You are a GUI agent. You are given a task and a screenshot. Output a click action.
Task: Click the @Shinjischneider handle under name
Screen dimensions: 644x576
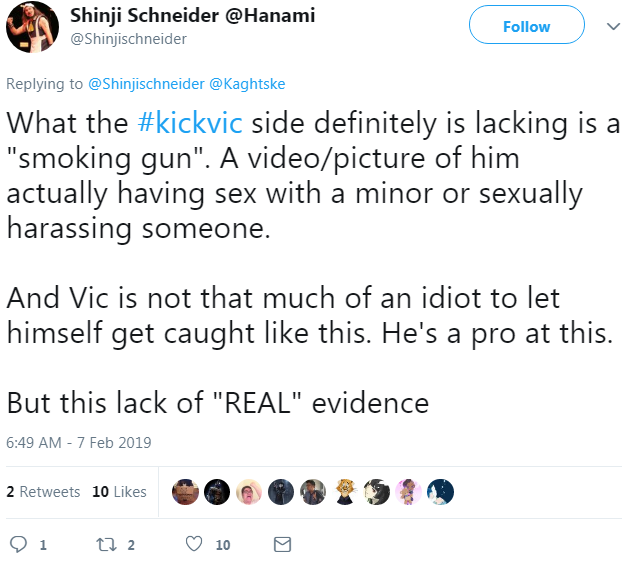tap(129, 39)
